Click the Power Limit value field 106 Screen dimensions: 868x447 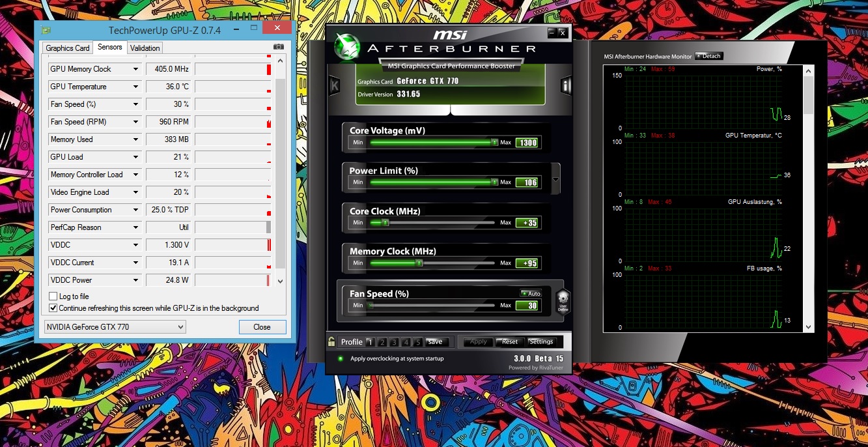pyautogui.click(x=527, y=182)
